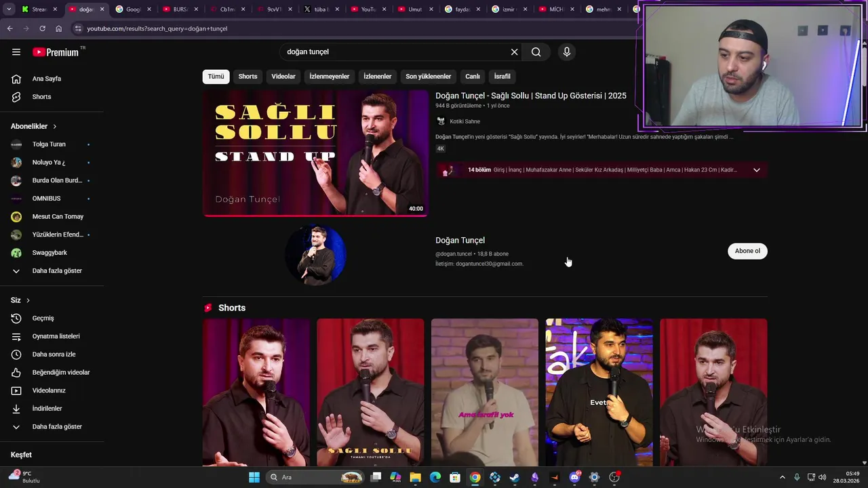The width and height of the screenshot is (868, 488).
Task: Open the Short labeled Sağlı Sollu
Action: 370,392
